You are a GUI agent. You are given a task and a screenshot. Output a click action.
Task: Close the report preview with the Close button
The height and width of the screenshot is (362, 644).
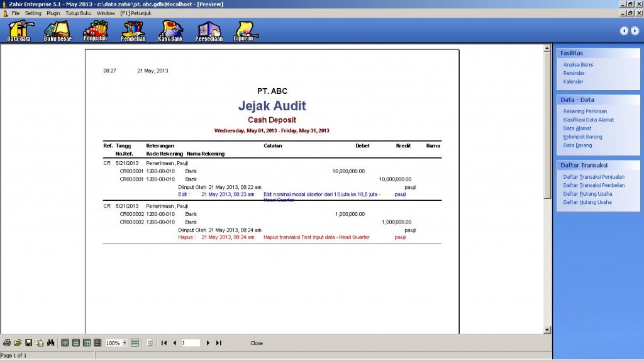click(x=257, y=343)
